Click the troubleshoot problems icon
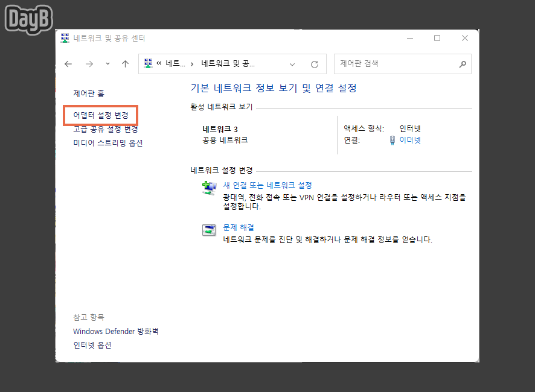 tap(208, 230)
